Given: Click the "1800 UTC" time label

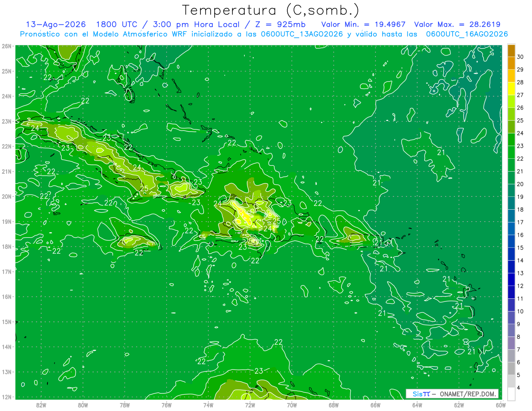Looking at the screenshot, I should [116, 24].
